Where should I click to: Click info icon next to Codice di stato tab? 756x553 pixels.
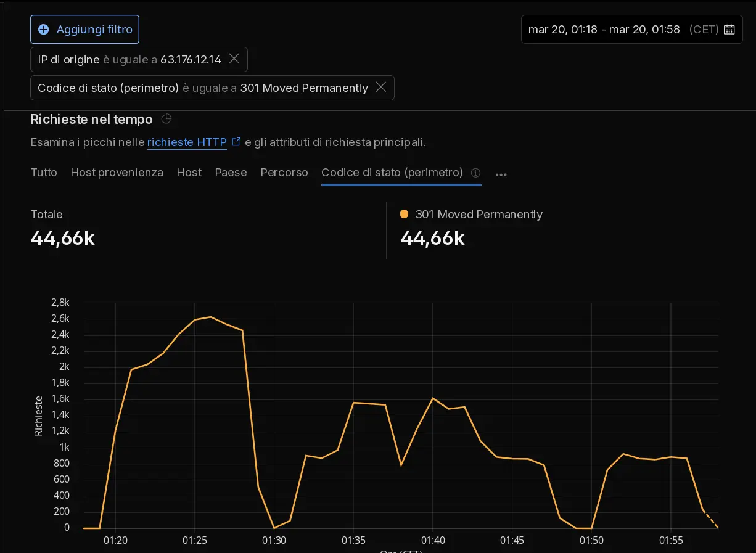[475, 173]
